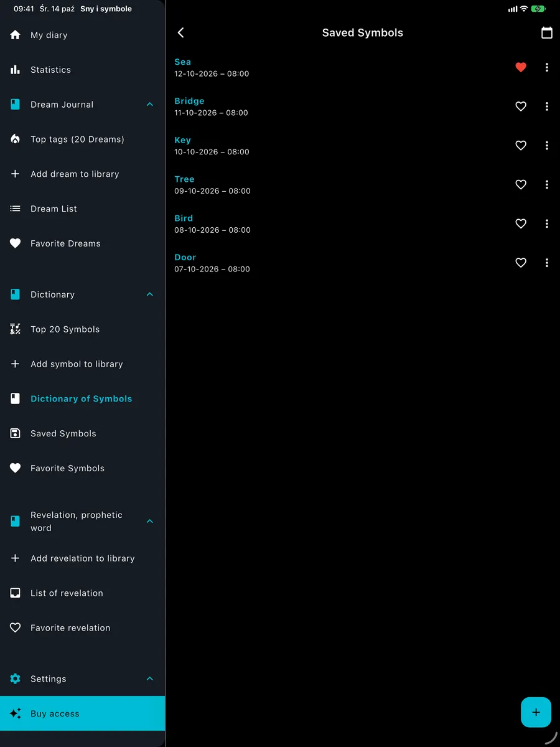
Task: Click the sparkle icon on Buy access
Action: [16, 713]
